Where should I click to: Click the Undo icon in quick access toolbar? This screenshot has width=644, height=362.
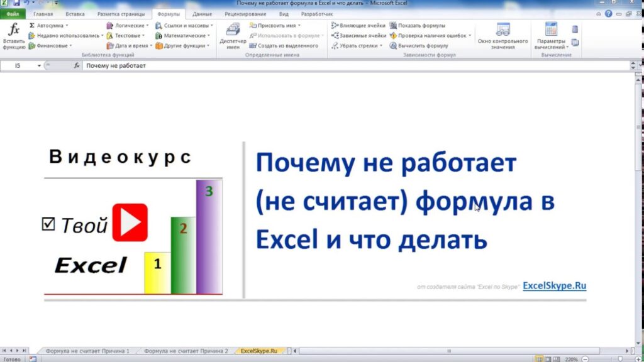pyautogui.click(x=26, y=3)
